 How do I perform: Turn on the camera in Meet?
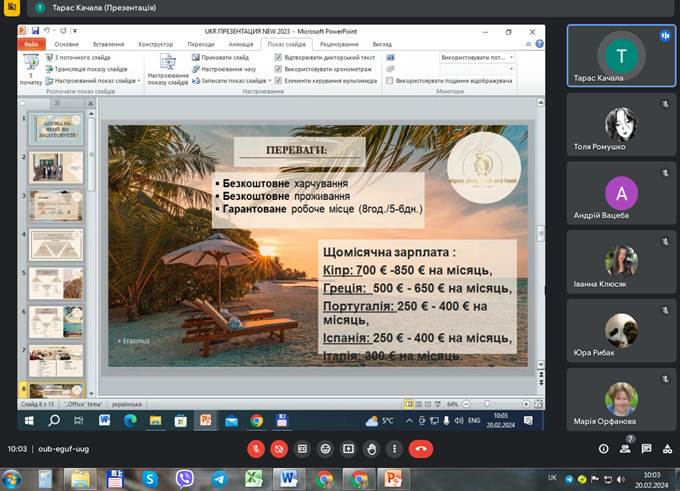(279, 449)
